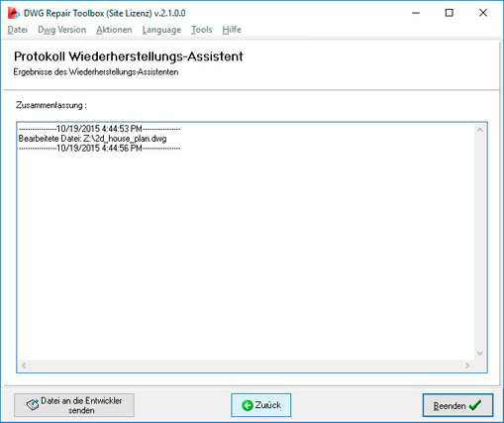This screenshot has height=423, width=504.
Task: Close the DWG Repair Toolbox window
Action: (483, 13)
